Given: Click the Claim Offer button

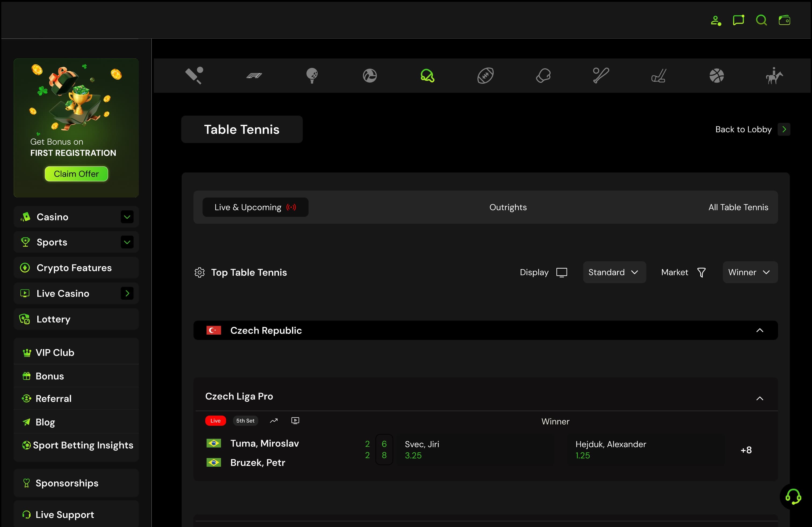Looking at the screenshot, I should tap(76, 174).
